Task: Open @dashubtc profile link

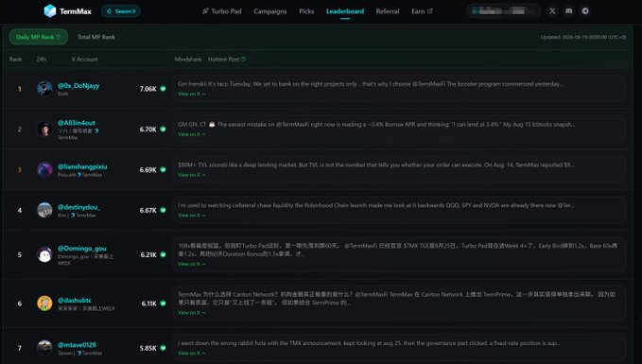Action: coord(75,300)
